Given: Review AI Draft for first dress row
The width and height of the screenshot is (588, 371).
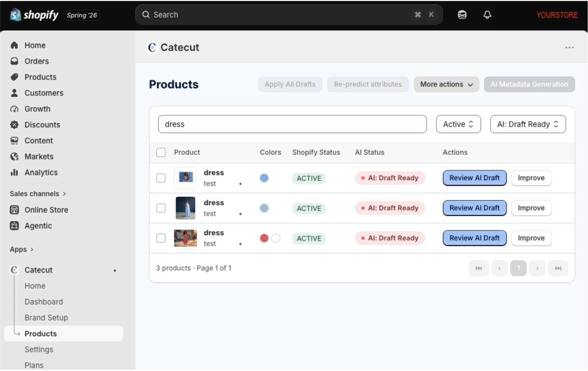Looking at the screenshot, I should (474, 178).
